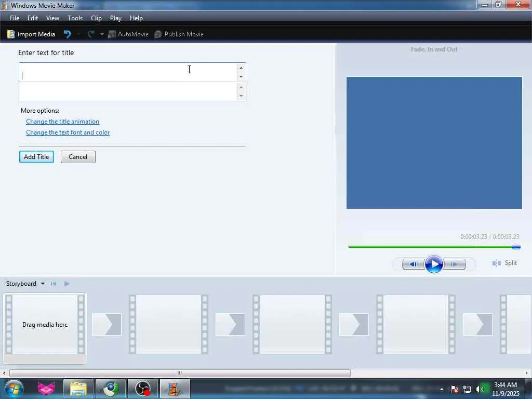This screenshot has width=532, height=399.
Task: Open the Clip menu
Action: [x=96, y=18]
